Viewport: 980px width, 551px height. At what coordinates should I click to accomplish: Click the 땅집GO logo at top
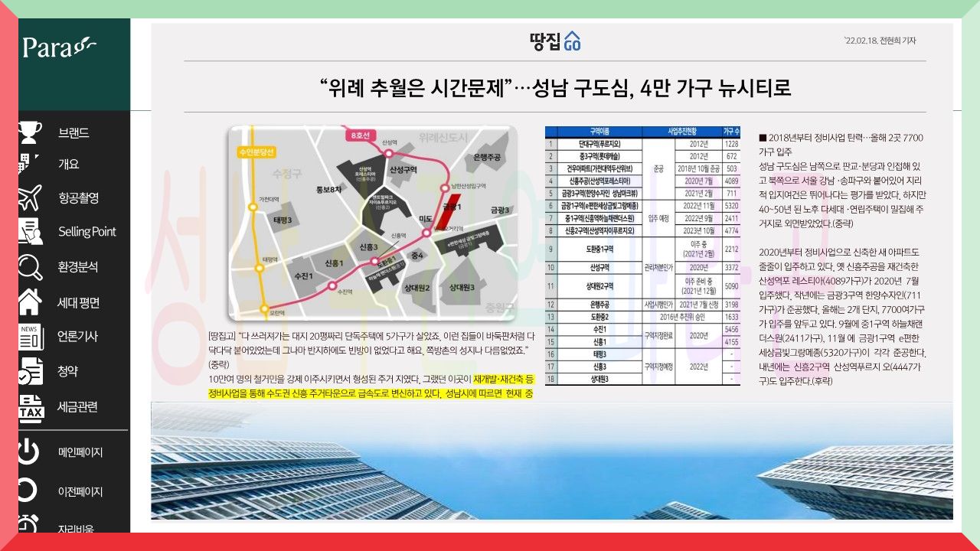pyautogui.click(x=554, y=41)
